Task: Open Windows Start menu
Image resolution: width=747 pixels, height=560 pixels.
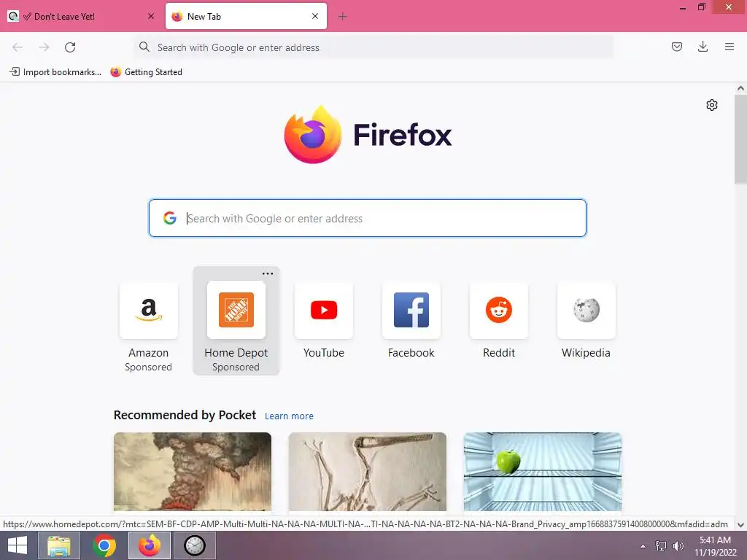Action: (x=18, y=545)
